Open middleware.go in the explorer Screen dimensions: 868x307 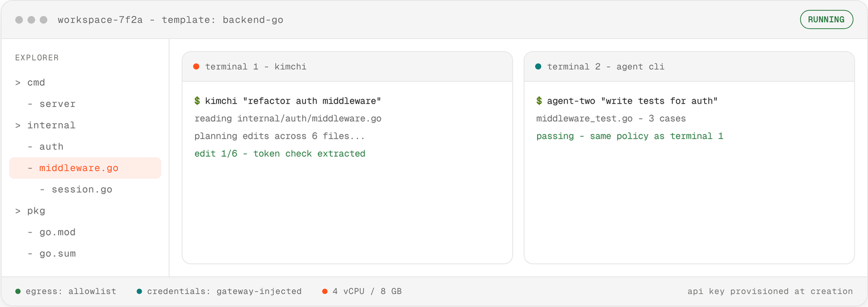(85, 168)
